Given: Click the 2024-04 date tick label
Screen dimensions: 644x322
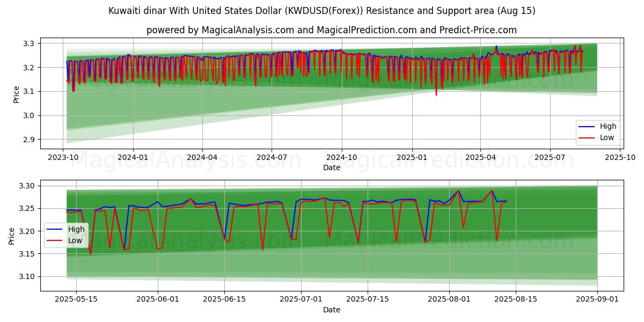Looking at the screenshot, I should (x=202, y=158).
